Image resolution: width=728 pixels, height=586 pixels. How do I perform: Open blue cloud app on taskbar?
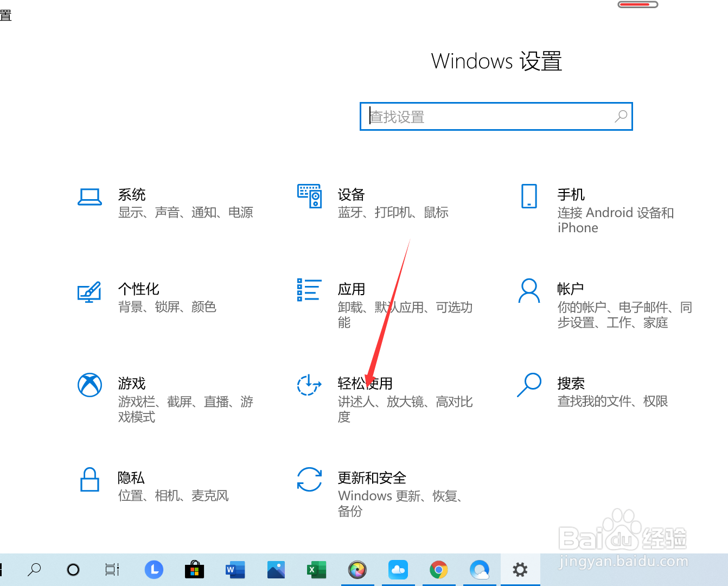398,570
